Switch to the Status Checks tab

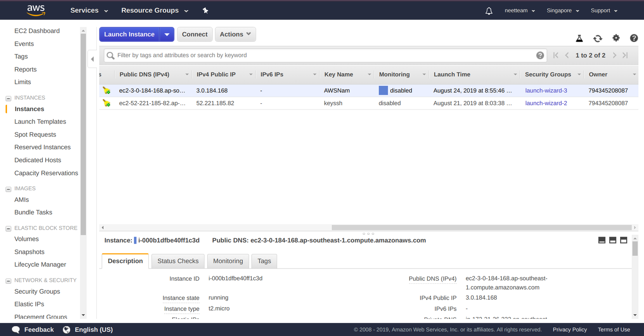(178, 261)
